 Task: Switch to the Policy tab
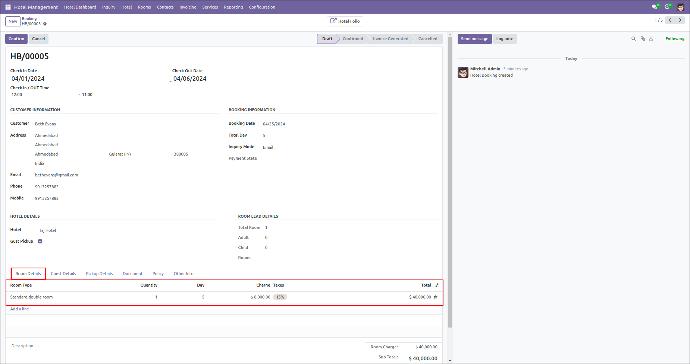click(158, 274)
